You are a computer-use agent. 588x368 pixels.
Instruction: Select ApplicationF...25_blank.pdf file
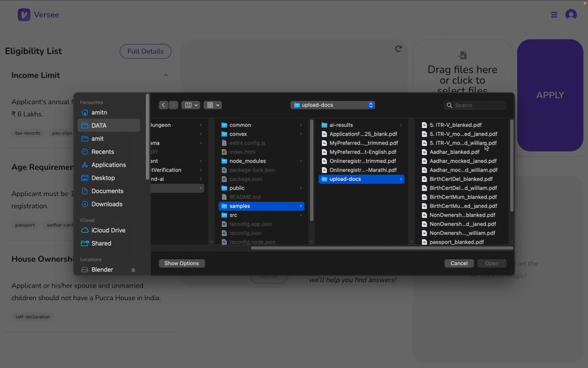(x=362, y=134)
